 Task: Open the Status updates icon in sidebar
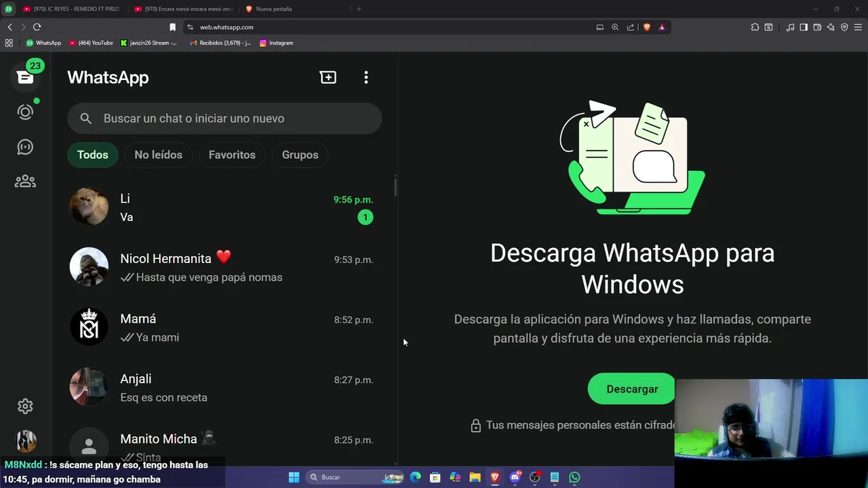click(x=25, y=112)
